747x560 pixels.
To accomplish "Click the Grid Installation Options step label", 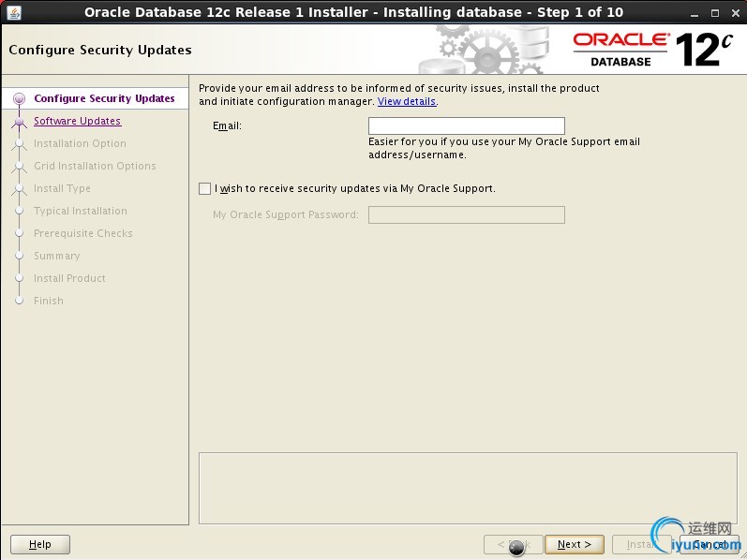I will (x=95, y=166).
